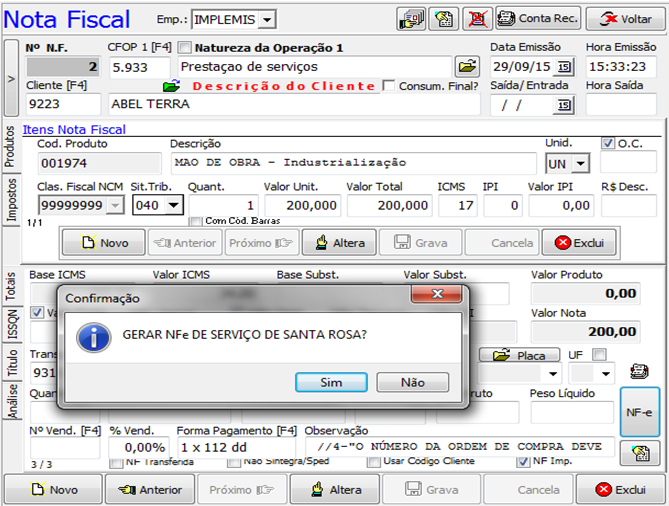Click the card-in-hand icon in top toolbar
The width and height of the screenshot is (669, 506).
(x=411, y=19)
